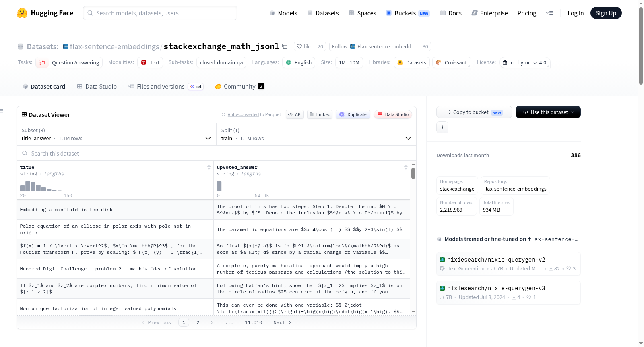Duplicate the dataset viewer

[353, 114]
